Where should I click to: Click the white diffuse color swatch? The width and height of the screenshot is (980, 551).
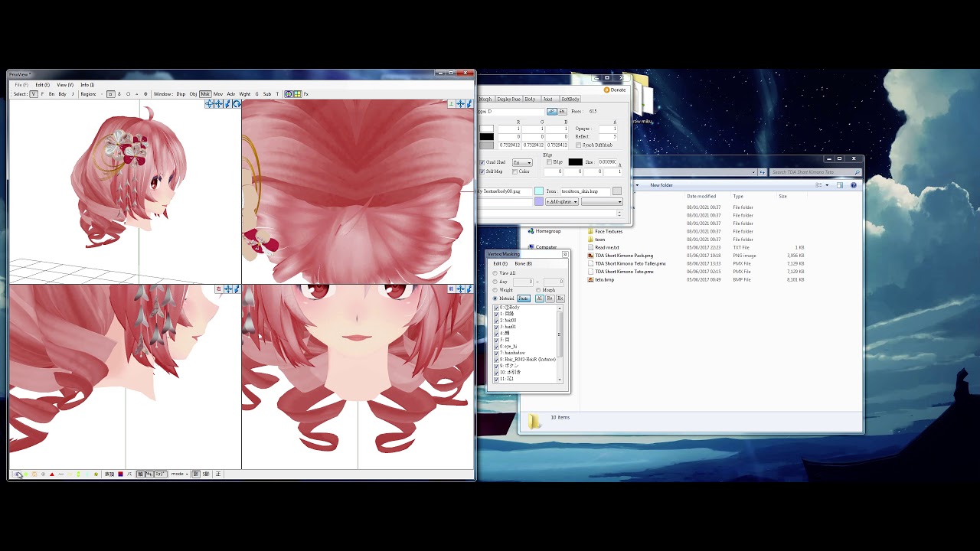[x=486, y=129]
